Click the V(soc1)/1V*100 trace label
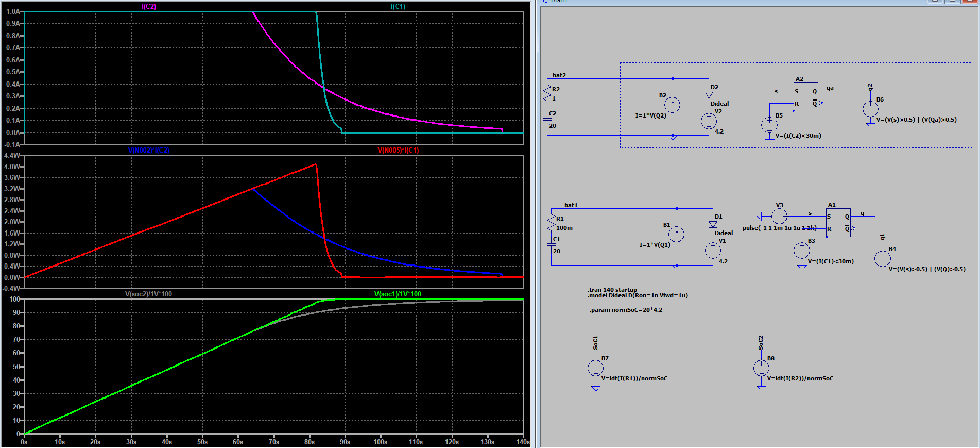Screen dimensions: 980x448 point(398,294)
